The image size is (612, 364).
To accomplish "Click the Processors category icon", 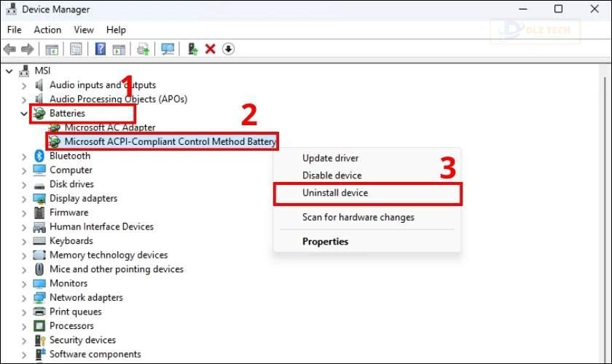I will (39, 325).
